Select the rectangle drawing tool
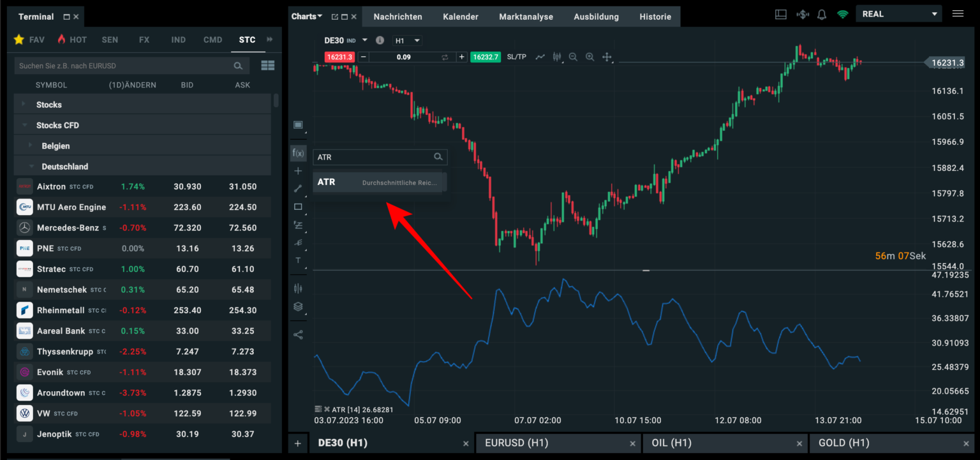 click(x=298, y=207)
